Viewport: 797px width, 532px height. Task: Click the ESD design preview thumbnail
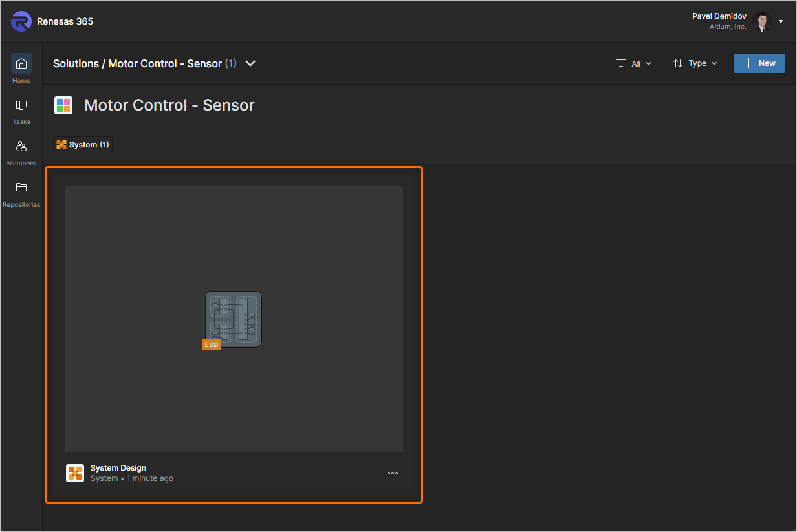234,319
